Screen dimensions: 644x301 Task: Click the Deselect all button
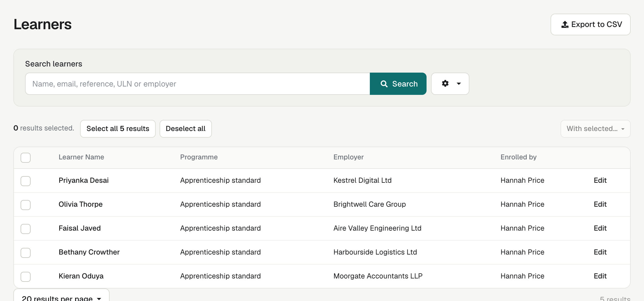[x=185, y=129]
